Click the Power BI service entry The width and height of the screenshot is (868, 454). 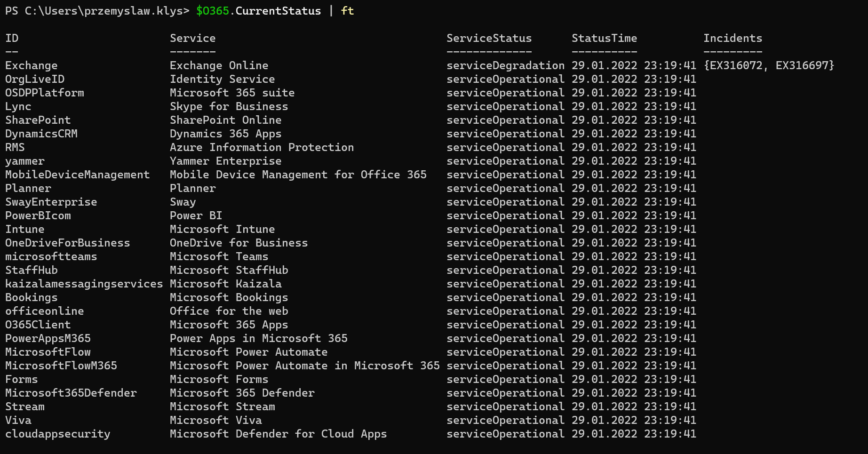pos(196,215)
